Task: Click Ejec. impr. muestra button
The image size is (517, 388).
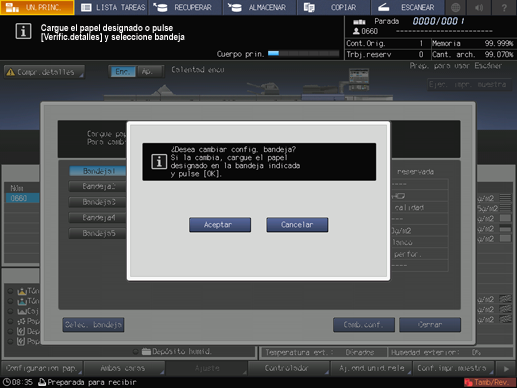Action: (x=469, y=84)
